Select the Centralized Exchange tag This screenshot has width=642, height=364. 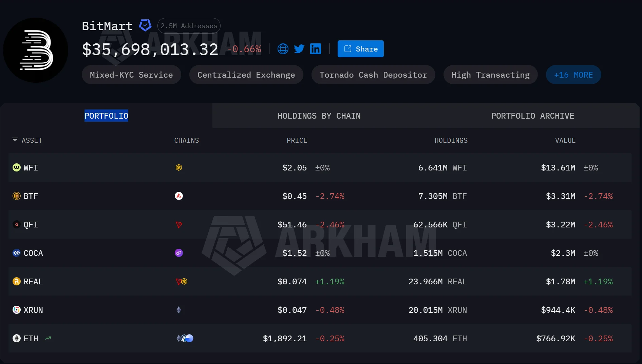point(246,75)
